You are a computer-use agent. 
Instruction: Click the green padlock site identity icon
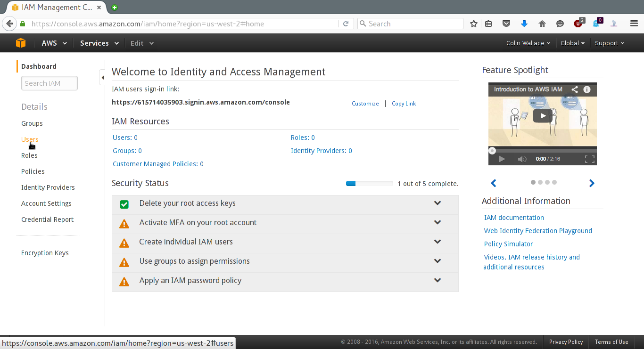(22, 24)
